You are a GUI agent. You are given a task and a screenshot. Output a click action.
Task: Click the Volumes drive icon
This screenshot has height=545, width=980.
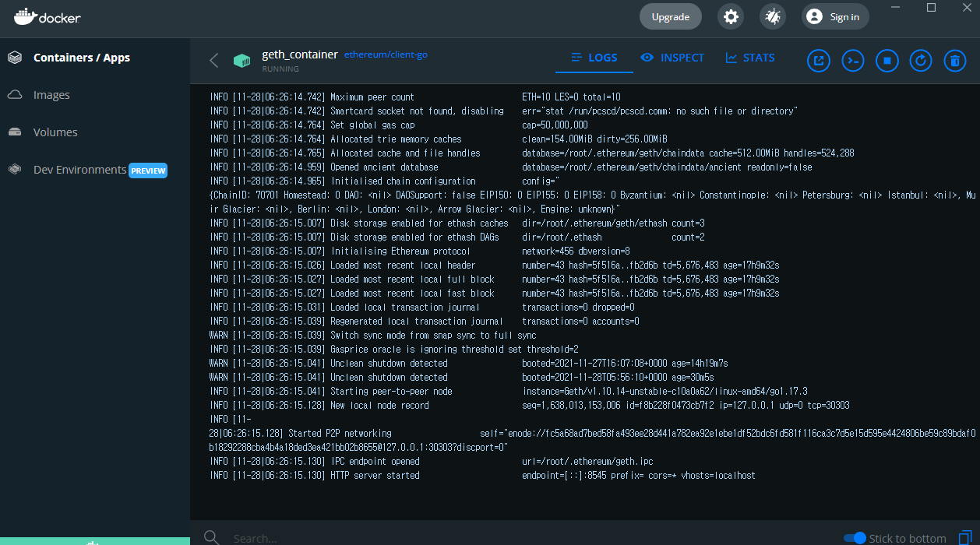(x=15, y=132)
